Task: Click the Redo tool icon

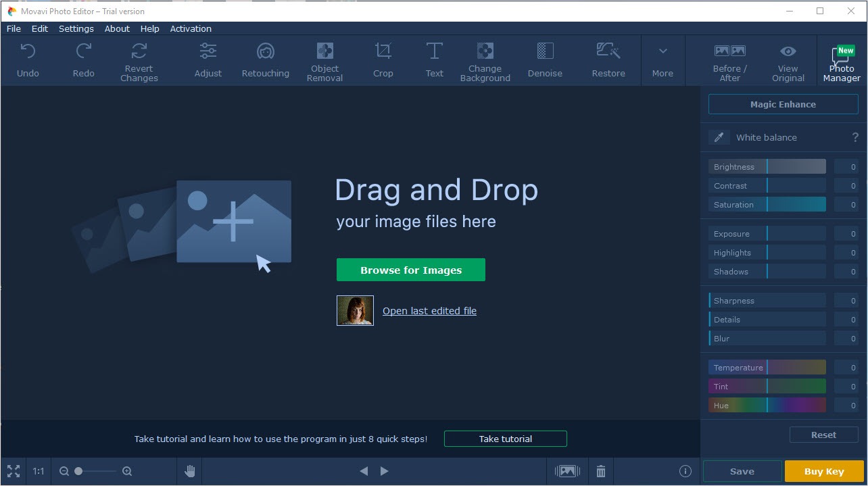Action: tap(84, 51)
